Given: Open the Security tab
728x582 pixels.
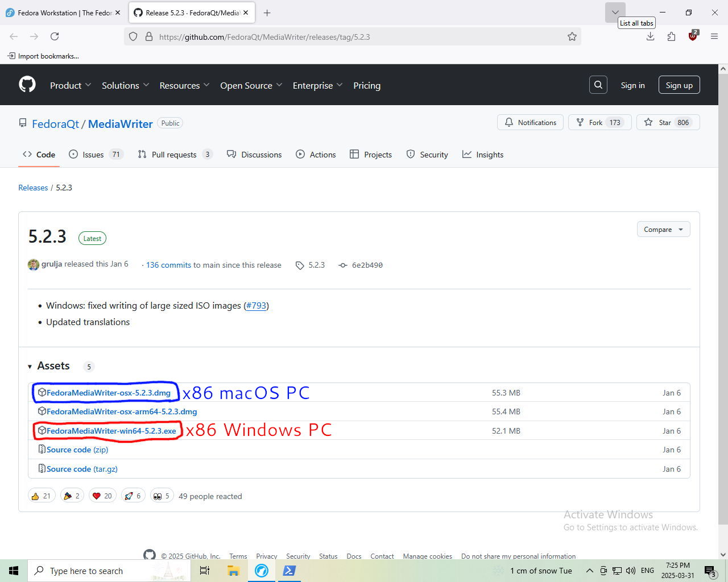Looking at the screenshot, I should [x=427, y=155].
